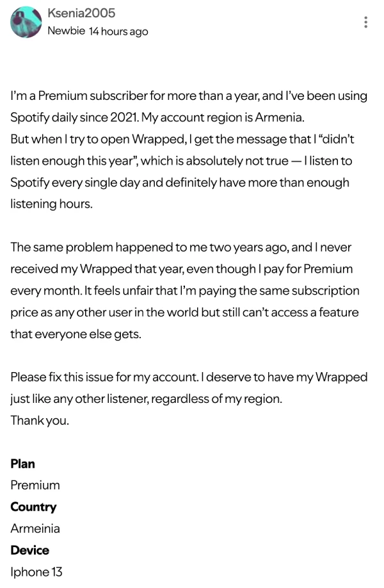The width and height of the screenshot is (384, 588).
Task: Click the "Country" heading label
Action: (x=33, y=507)
